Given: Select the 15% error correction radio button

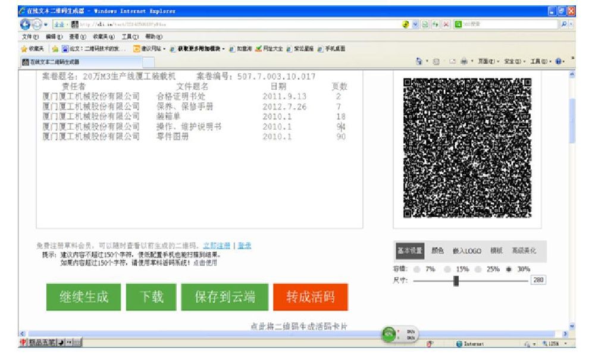Looking at the screenshot, I should click(447, 269).
